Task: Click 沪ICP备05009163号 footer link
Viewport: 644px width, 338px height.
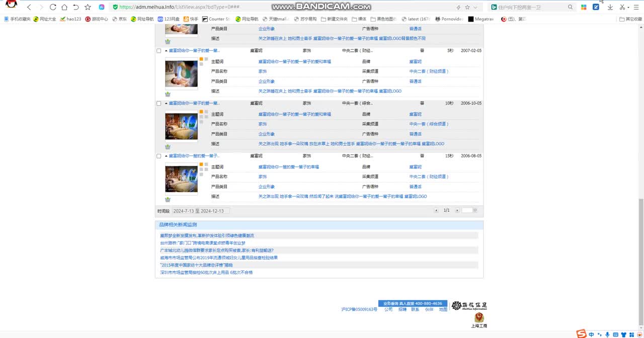Action: (x=359, y=310)
